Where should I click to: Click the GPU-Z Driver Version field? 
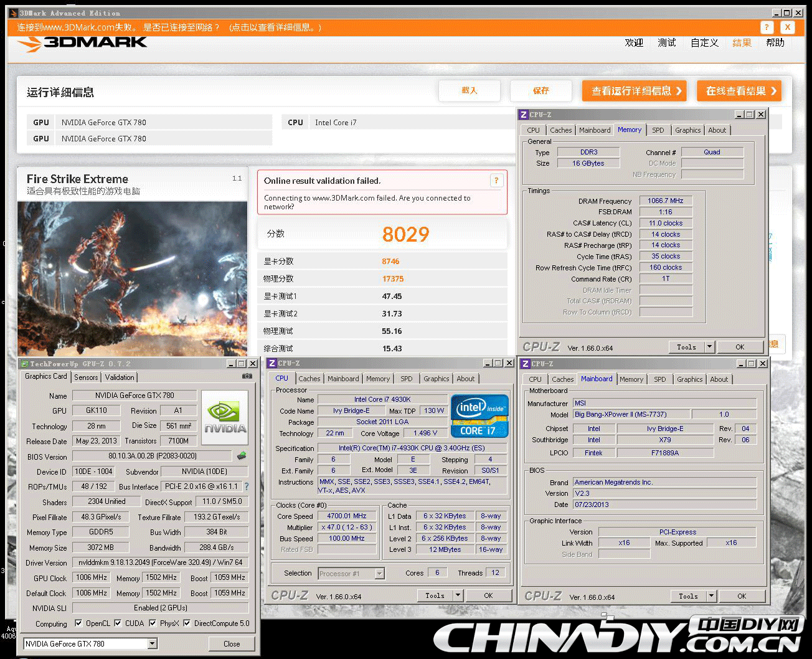(160, 562)
